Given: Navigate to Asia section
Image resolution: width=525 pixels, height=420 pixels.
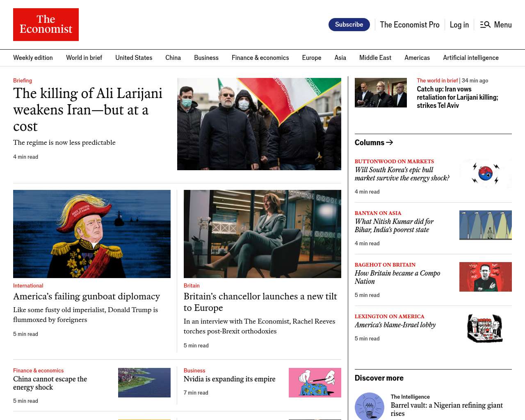Looking at the screenshot, I should coord(340,58).
